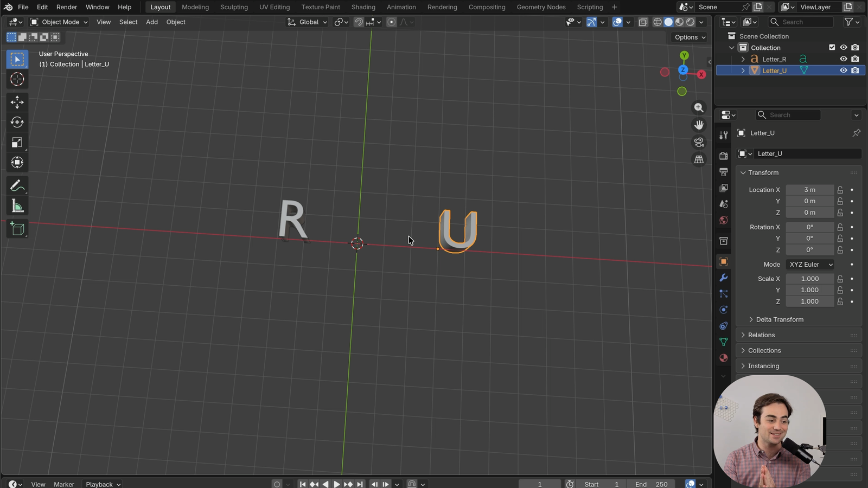
Task: Select the Cursor tool in the toolbar
Action: [17, 79]
